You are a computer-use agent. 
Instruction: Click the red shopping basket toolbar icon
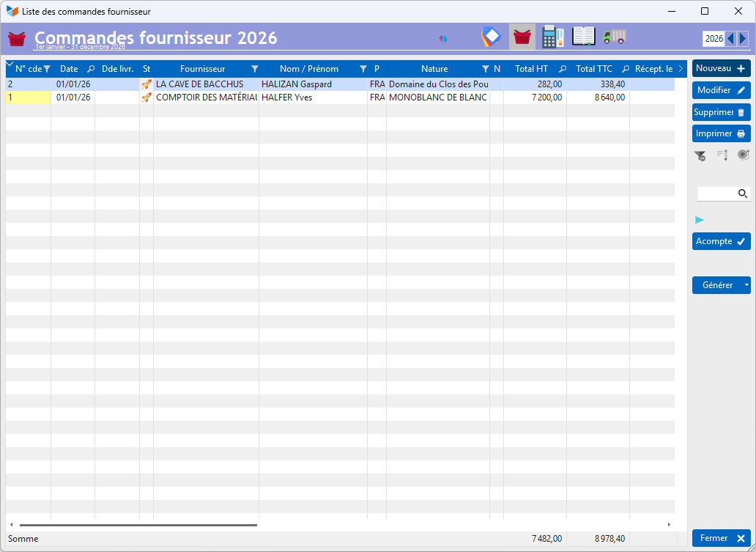point(522,37)
